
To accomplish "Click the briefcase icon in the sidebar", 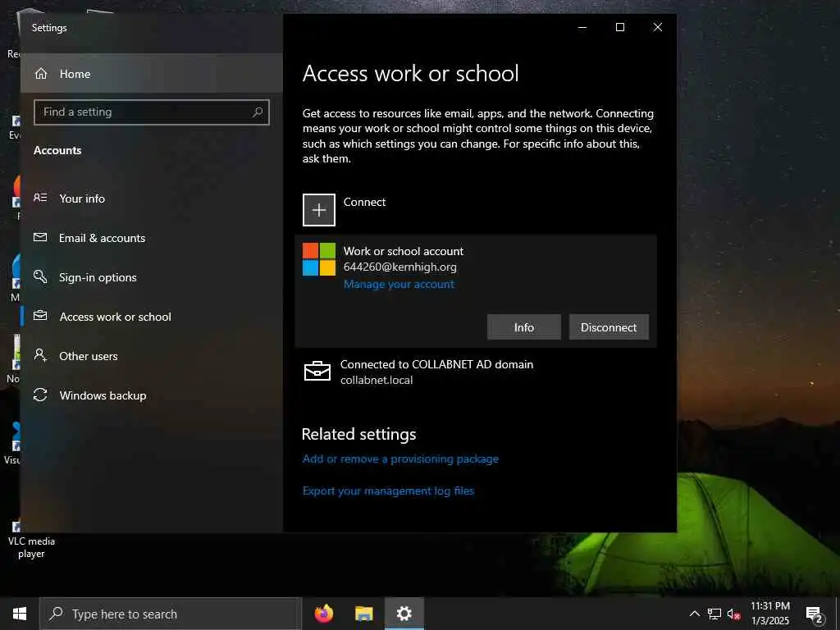I will tap(40, 316).
